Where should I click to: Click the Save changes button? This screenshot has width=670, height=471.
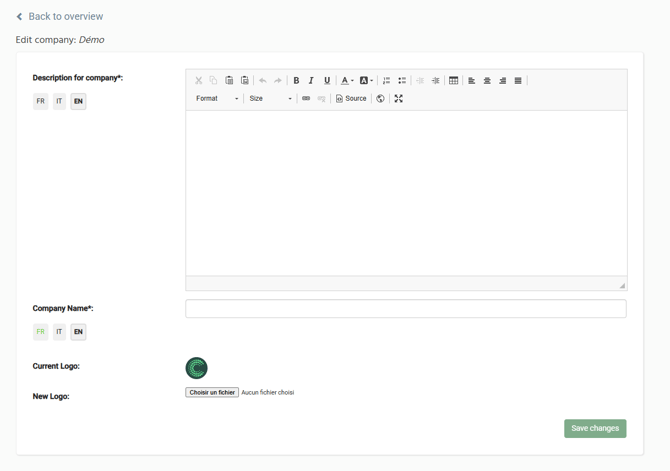(x=594, y=428)
